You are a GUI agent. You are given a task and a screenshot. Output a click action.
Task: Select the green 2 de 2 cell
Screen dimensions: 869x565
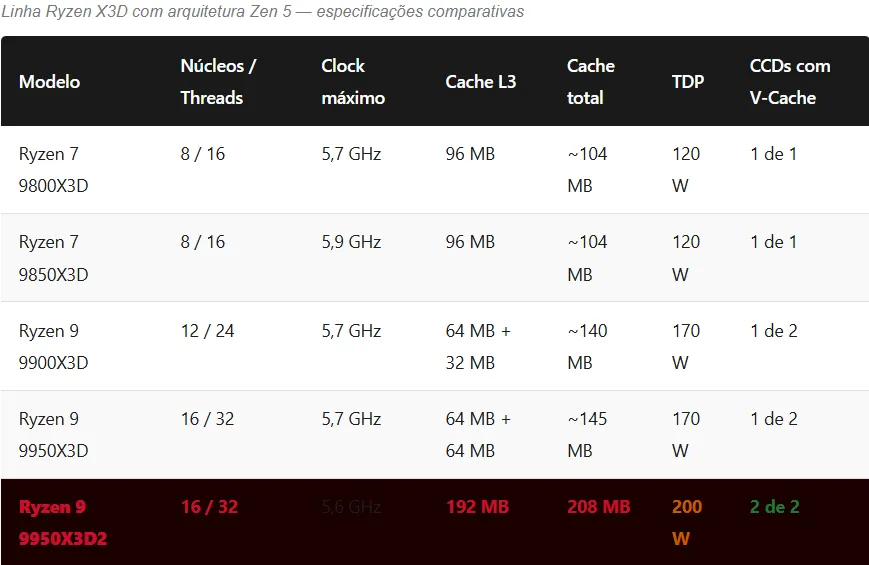[x=775, y=507]
